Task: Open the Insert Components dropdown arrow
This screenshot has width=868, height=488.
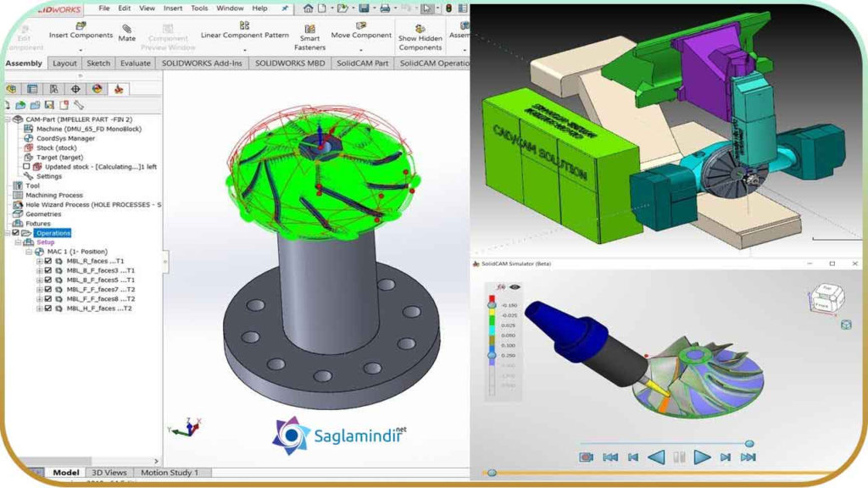Action: coord(81,50)
